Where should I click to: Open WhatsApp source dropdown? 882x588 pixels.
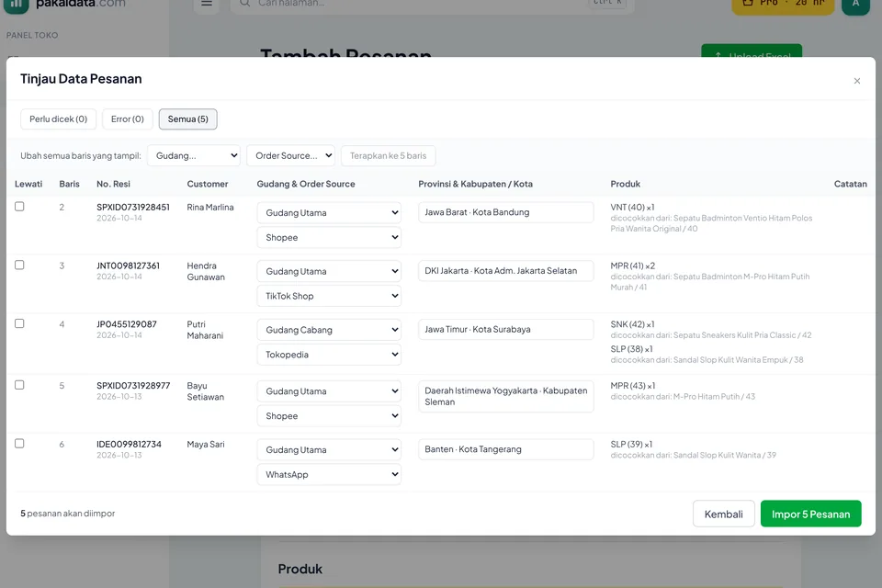[329, 474]
